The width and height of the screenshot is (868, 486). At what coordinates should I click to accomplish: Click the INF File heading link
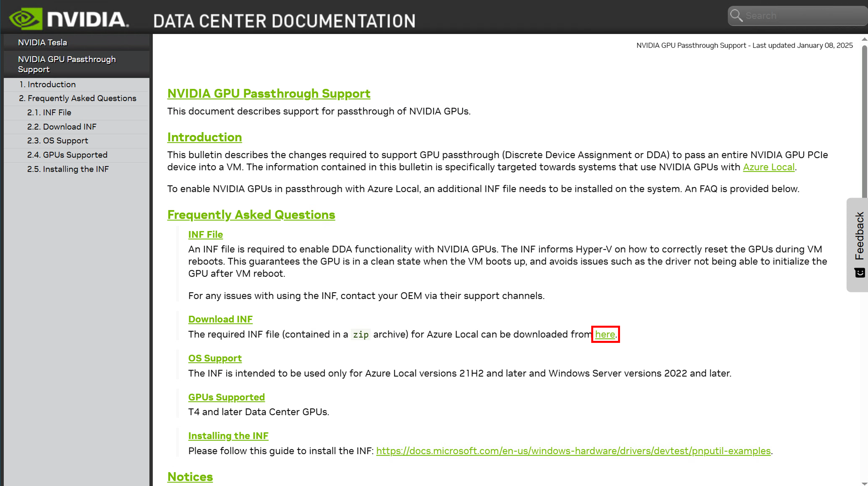pos(206,235)
